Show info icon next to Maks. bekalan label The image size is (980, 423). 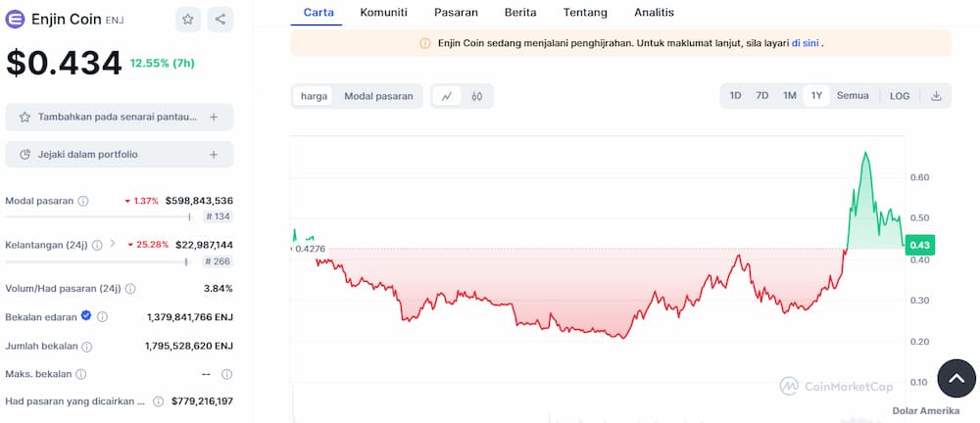[80, 374]
